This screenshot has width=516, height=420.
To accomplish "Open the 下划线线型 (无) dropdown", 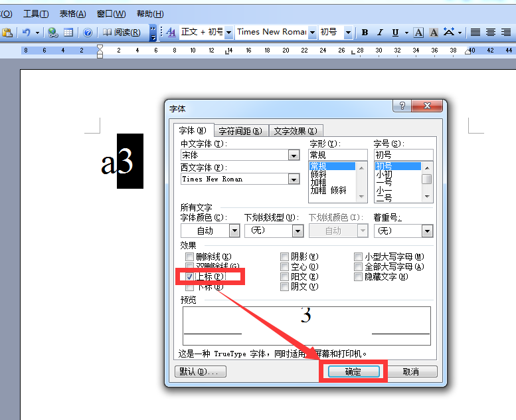I will [x=298, y=231].
